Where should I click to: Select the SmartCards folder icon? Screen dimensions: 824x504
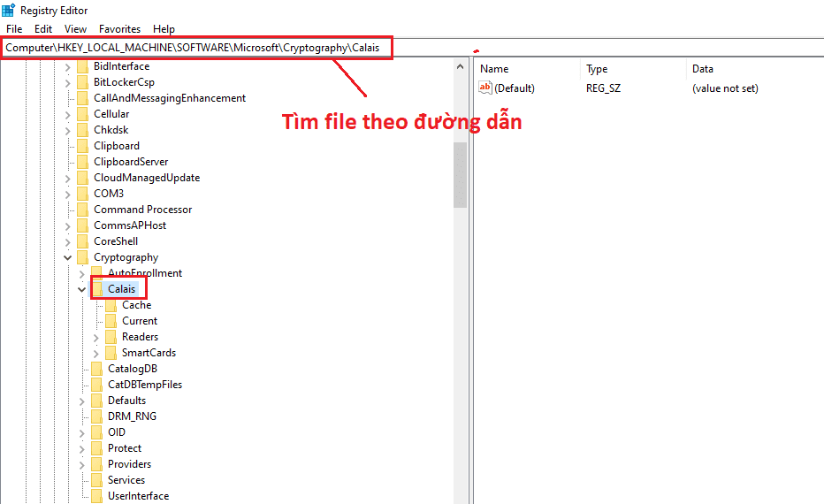[x=111, y=353]
